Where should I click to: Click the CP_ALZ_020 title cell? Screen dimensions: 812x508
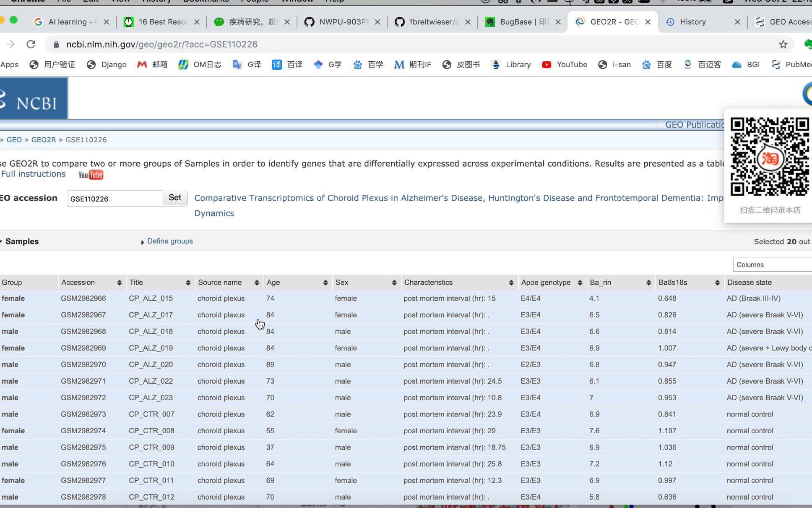[x=151, y=364]
